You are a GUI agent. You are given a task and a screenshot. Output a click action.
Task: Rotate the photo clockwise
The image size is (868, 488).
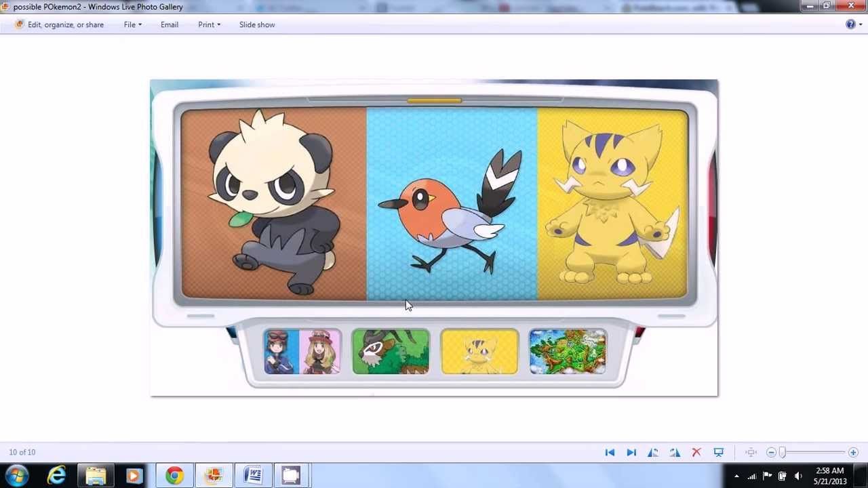pyautogui.click(x=675, y=453)
